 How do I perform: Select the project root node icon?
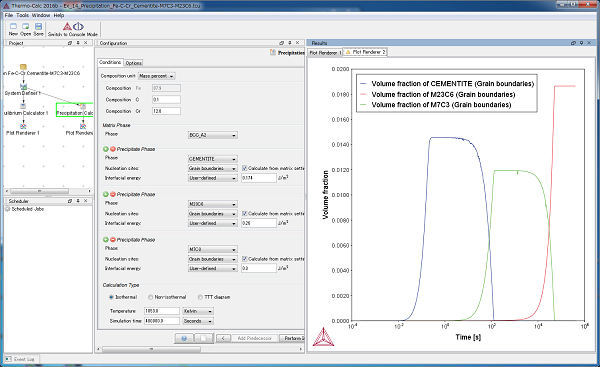[x=23, y=67]
